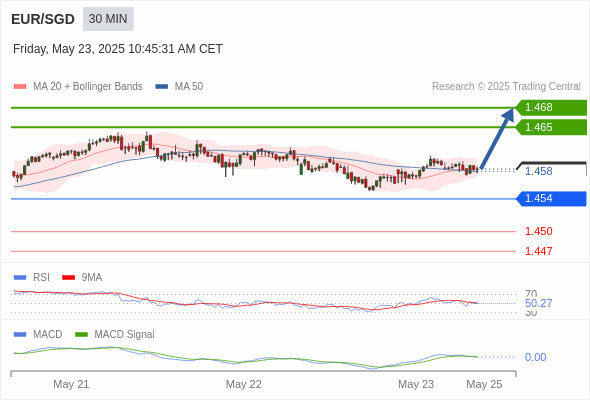Screen dimensions: 590x400
Task: Click the MACD legend color marker
Action: [x=20, y=335]
